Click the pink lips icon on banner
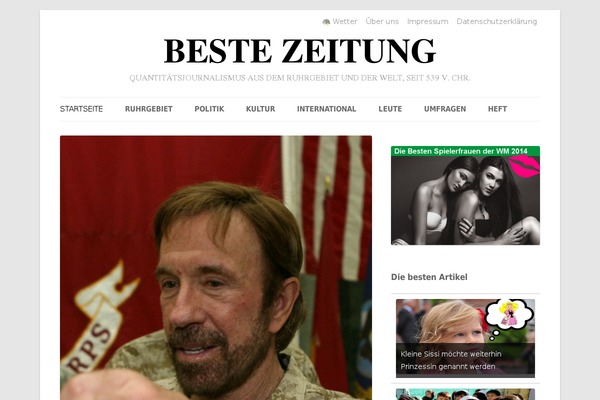Image resolution: width=600 pixels, height=400 pixels. click(x=524, y=167)
